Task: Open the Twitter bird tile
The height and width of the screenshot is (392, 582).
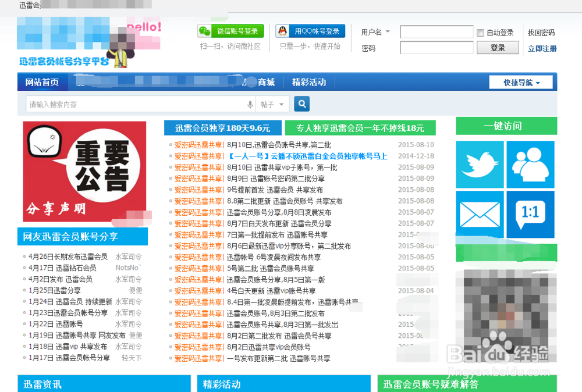Action: pos(480,164)
